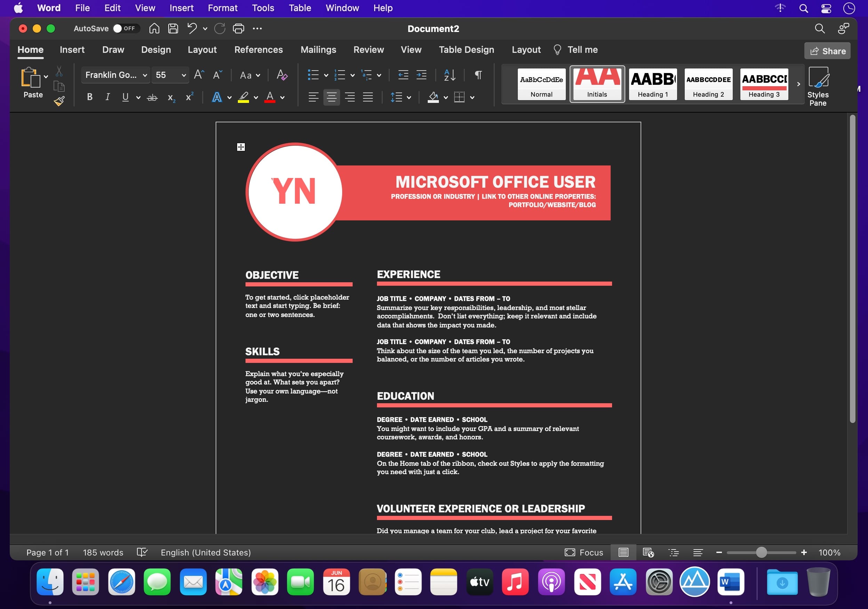
Task: Open the borders dropdown arrow
Action: 472,97
